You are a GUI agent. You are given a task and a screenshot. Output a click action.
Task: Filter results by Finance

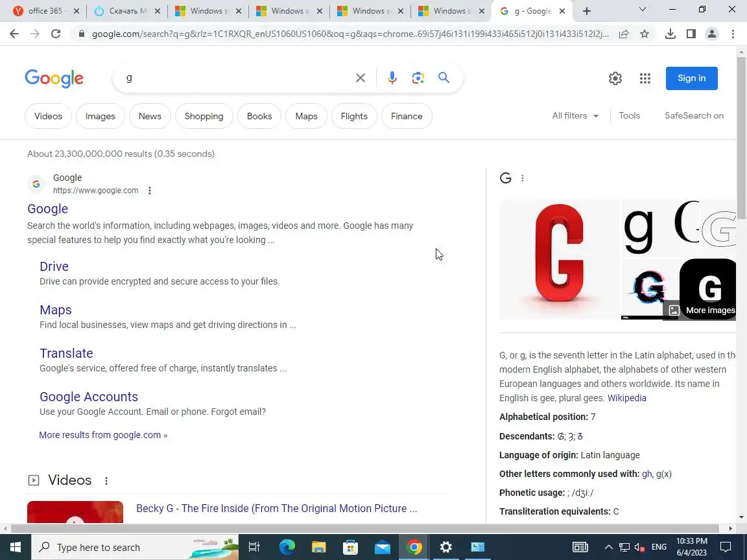pos(407,116)
